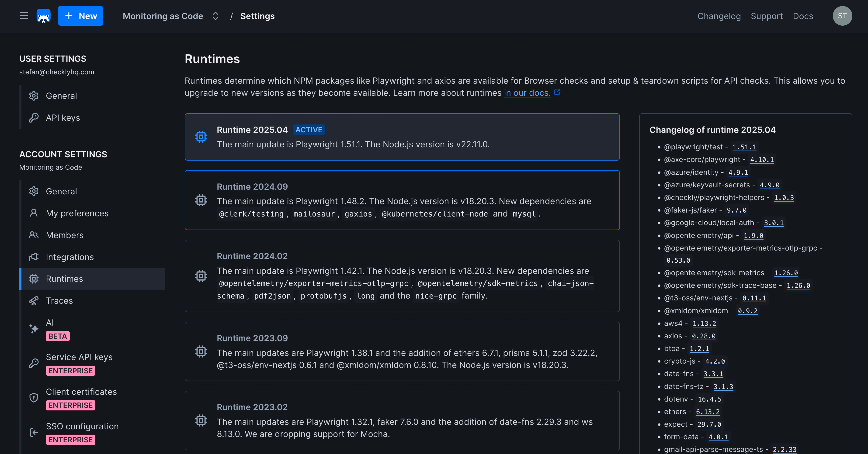Select the Runtime 2024.02 card
The height and width of the screenshot is (454, 868).
point(402,275)
